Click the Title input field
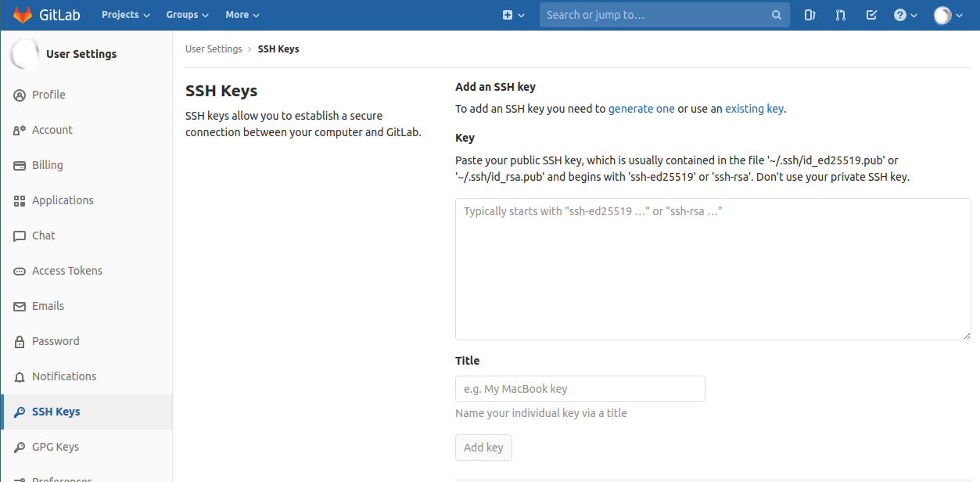The width and height of the screenshot is (980, 482). 580,389
